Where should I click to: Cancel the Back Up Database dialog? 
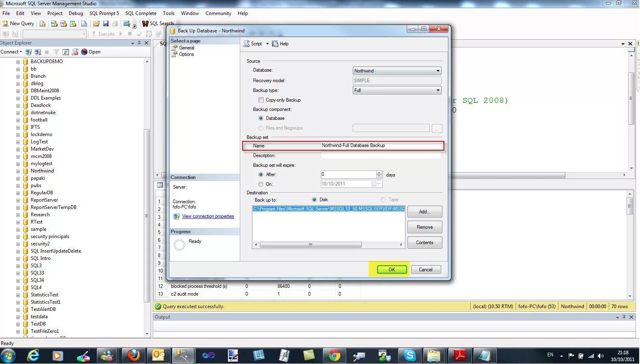[x=426, y=270]
